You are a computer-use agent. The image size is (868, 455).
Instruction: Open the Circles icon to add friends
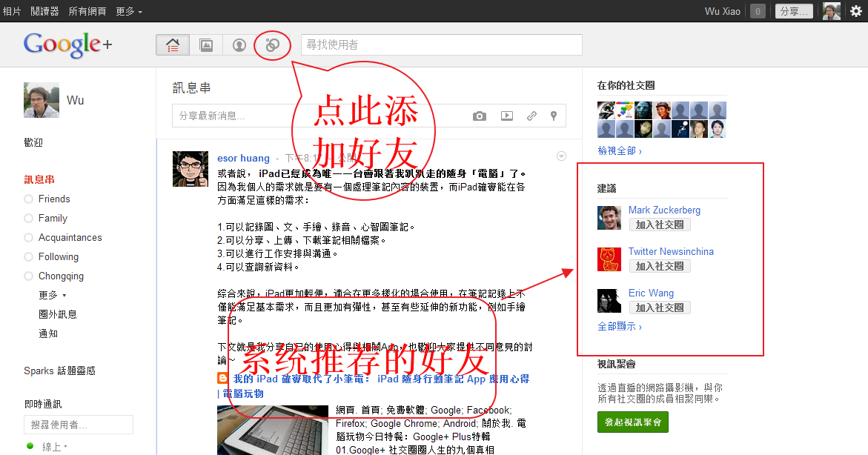(x=272, y=45)
